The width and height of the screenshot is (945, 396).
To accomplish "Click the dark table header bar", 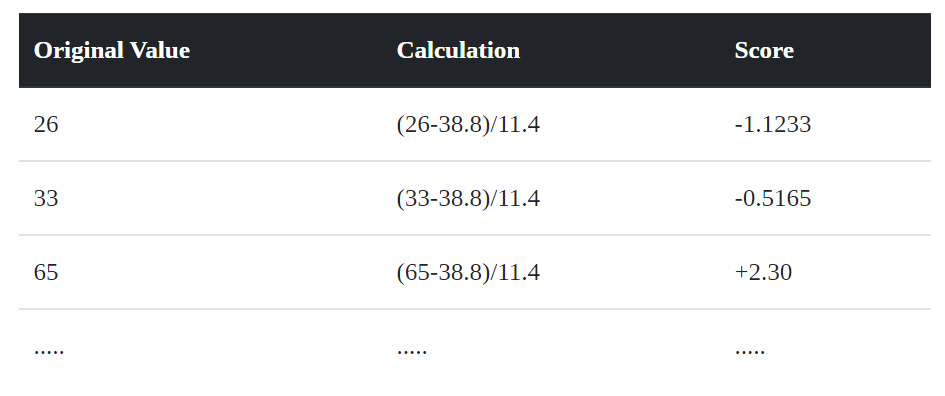I will tap(475, 50).
